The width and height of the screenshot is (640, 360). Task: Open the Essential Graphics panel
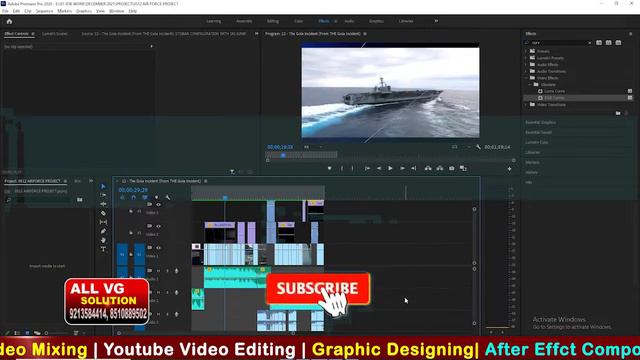coord(540,122)
